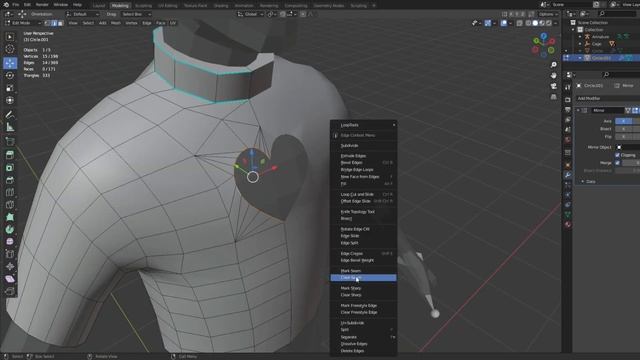This screenshot has height=360, width=640.
Task: Click the Add Modifier button
Action: pyautogui.click(x=608, y=98)
